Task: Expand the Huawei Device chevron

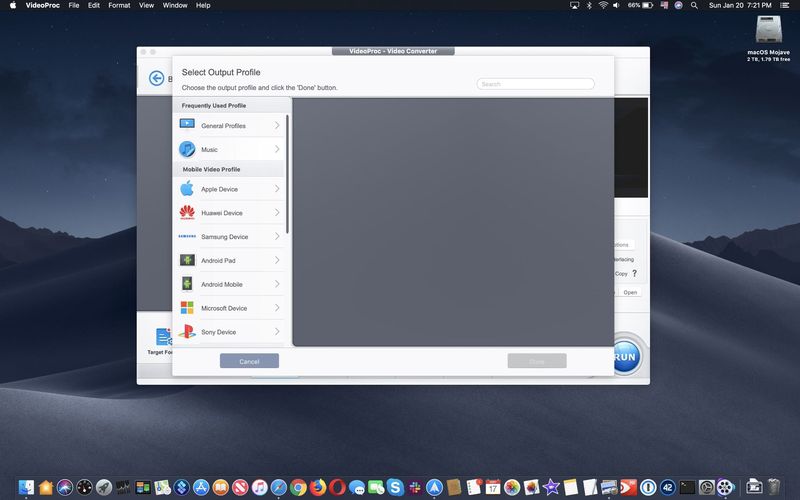Action: (x=277, y=212)
